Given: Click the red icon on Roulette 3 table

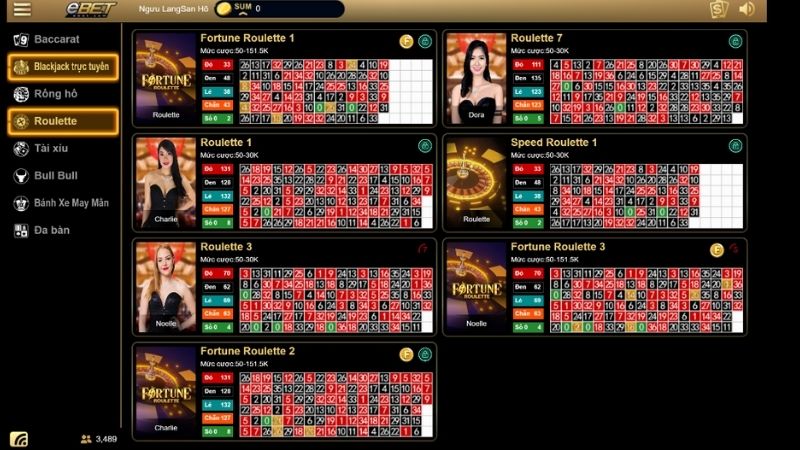Looking at the screenshot, I should click(423, 248).
